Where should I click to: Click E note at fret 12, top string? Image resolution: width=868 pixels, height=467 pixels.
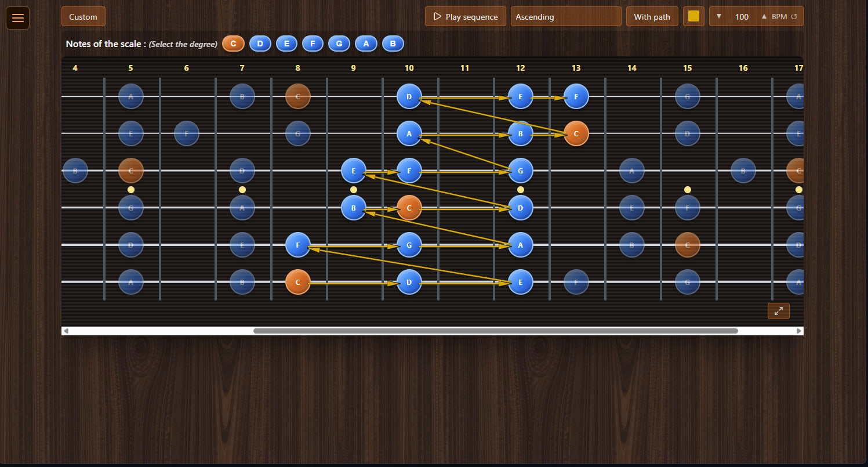click(x=521, y=96)
